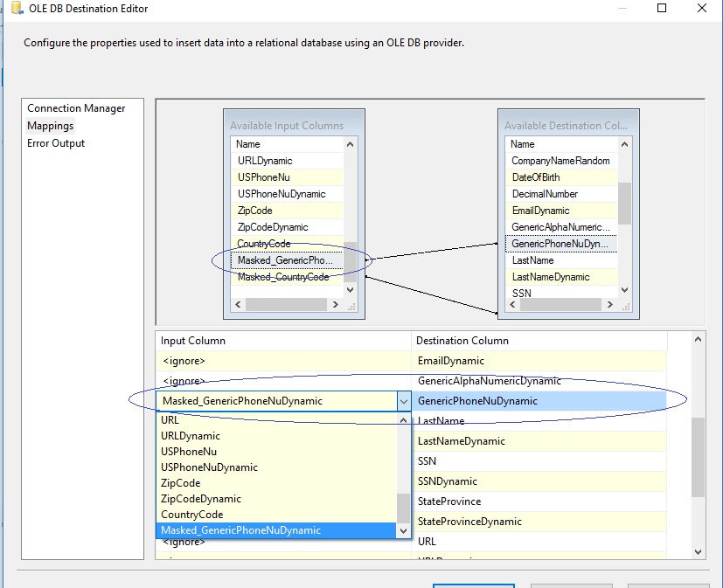Click the Input Column grid header
The width and height of the screenshot is (723, 588).
click(x=283, y=341)
